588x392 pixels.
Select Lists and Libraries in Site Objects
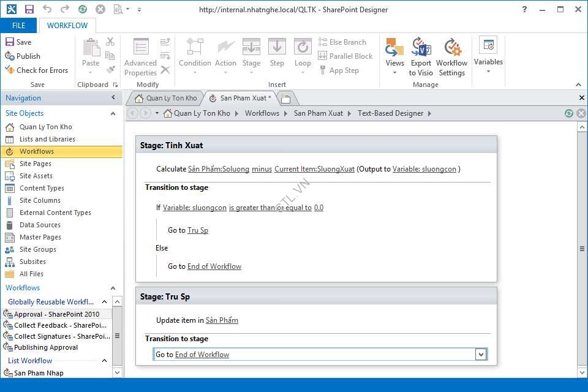point(47,139)
